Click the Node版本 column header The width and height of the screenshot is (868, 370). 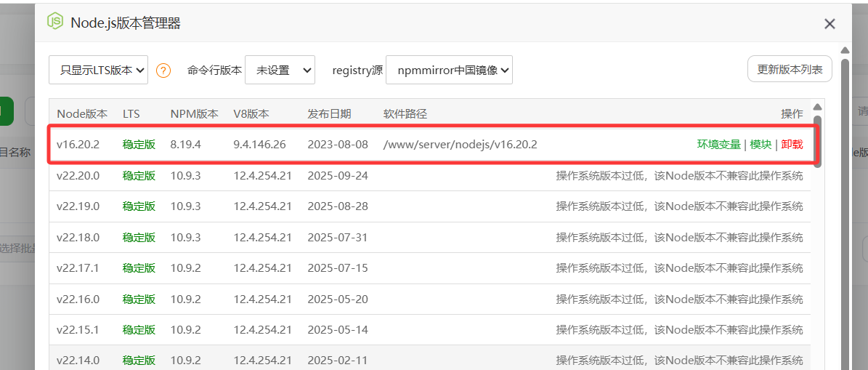coord(83,114)
